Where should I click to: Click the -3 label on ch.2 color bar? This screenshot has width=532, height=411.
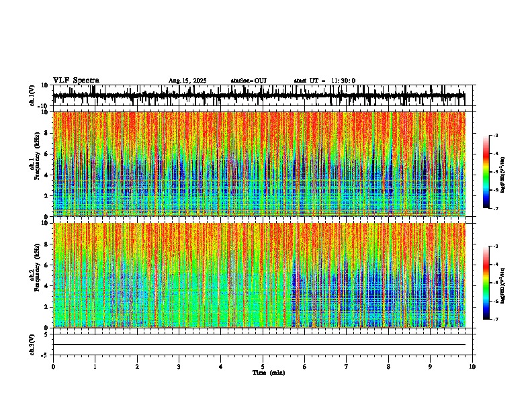[495, 246]
